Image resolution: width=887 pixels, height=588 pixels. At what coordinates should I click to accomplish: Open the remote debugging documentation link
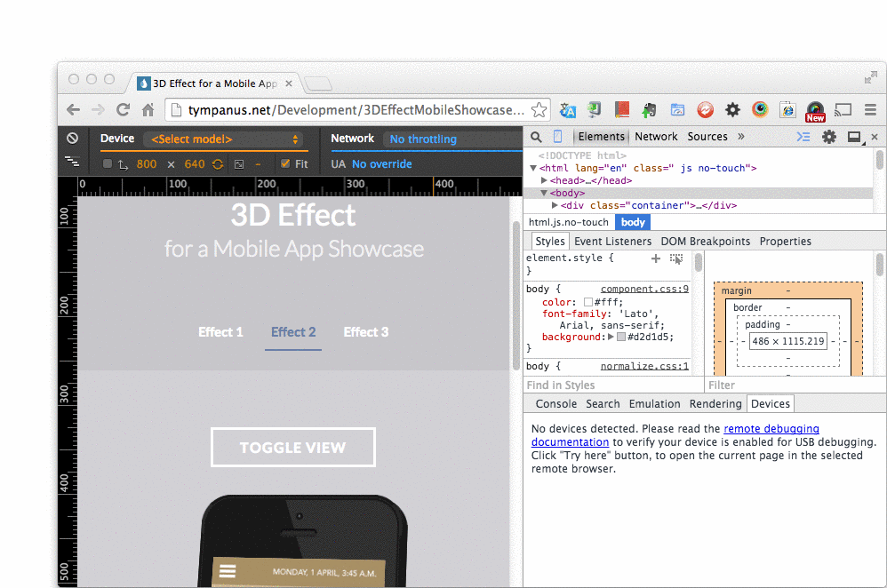point(771,429)
